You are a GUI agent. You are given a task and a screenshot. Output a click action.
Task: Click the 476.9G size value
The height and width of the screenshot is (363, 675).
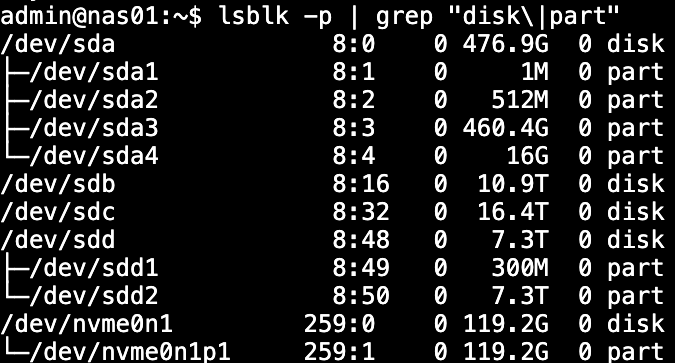506,44
